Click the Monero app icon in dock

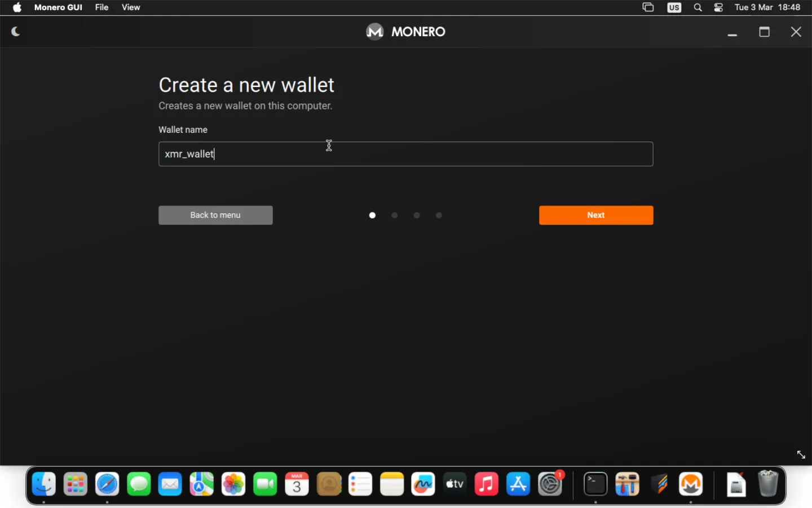691,484
